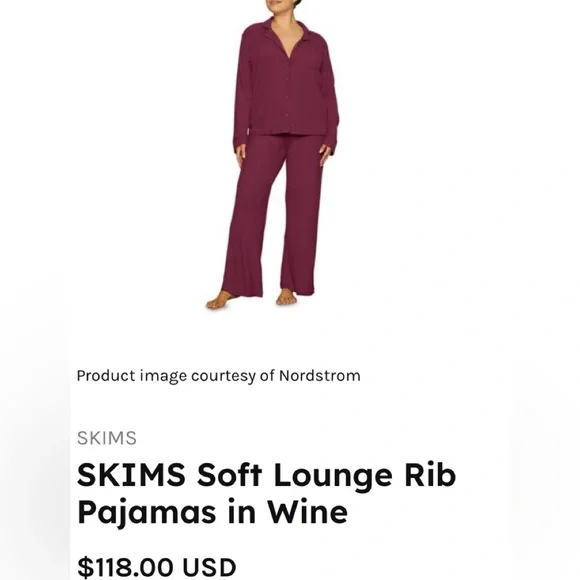Click the model's forward bare foot
Screen dimensions: 580x580
pos(218,300)
